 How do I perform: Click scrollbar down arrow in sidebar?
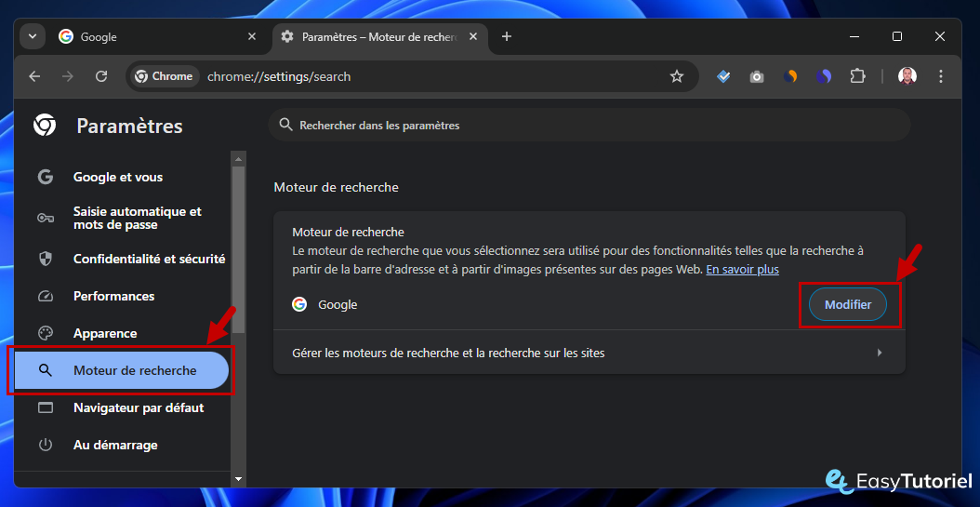(239, 478)
